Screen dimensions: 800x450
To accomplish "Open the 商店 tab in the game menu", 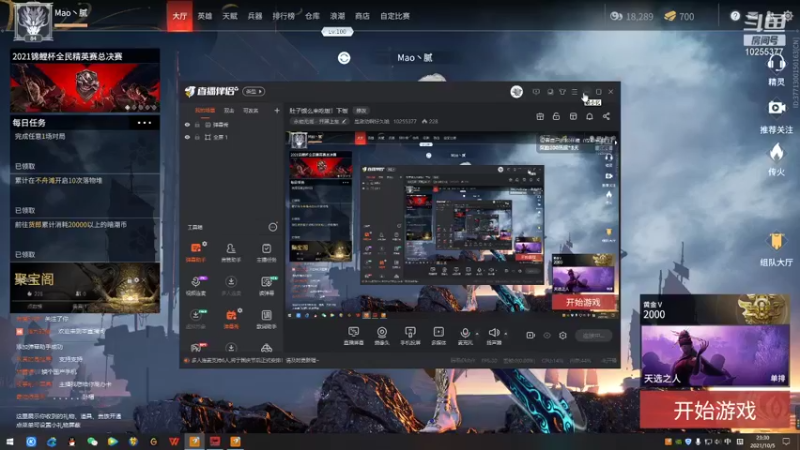I will coord(362,16).
